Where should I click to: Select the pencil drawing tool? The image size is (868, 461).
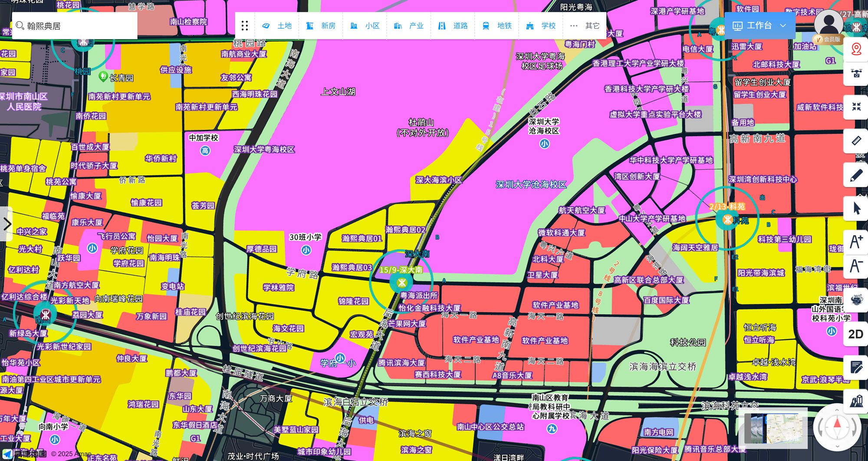point(856,175)
